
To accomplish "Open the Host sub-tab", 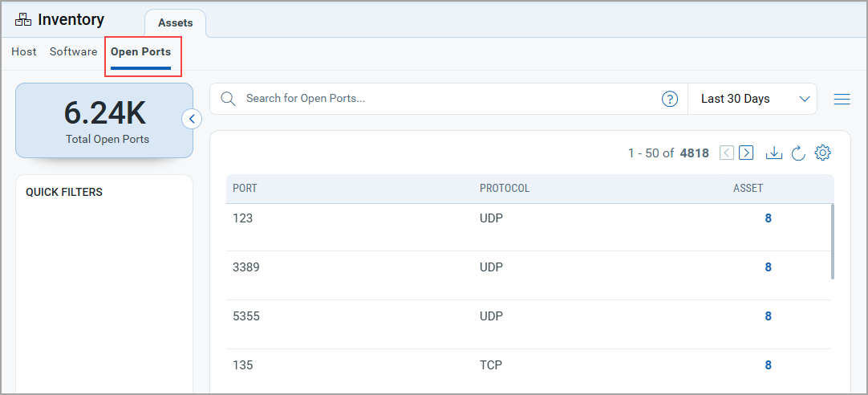I will click(x=24, y=51).
